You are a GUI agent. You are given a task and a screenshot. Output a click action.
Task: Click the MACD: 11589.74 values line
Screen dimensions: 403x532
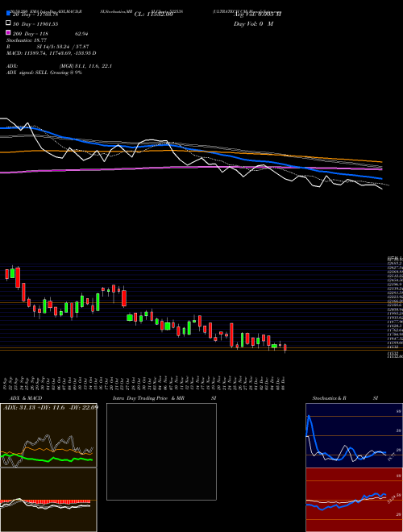click(x=52, y=53)
